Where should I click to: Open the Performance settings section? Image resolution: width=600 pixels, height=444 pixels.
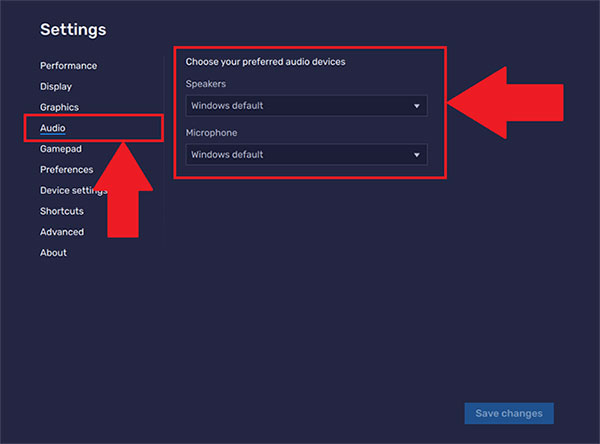pos(68,66)
